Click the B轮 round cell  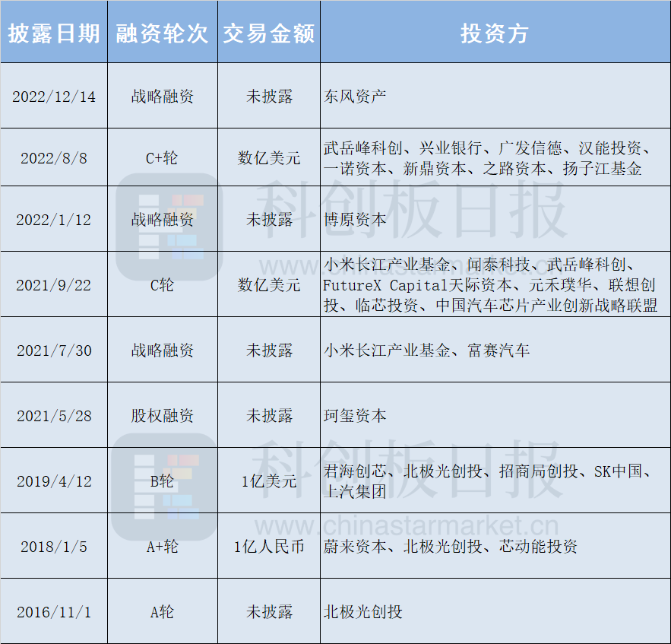pyautogui.click(x=162, y=481)
